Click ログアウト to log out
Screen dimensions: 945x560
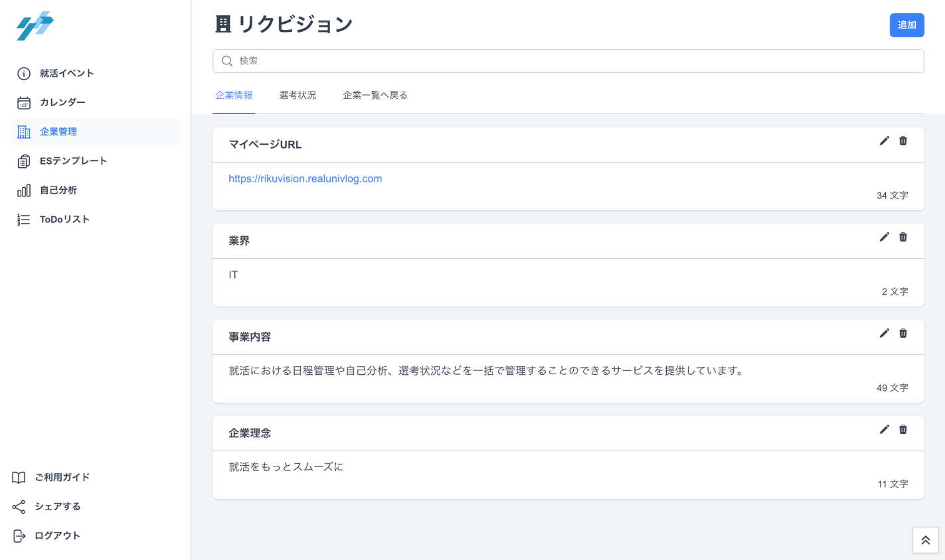click(x=58, y=535)
